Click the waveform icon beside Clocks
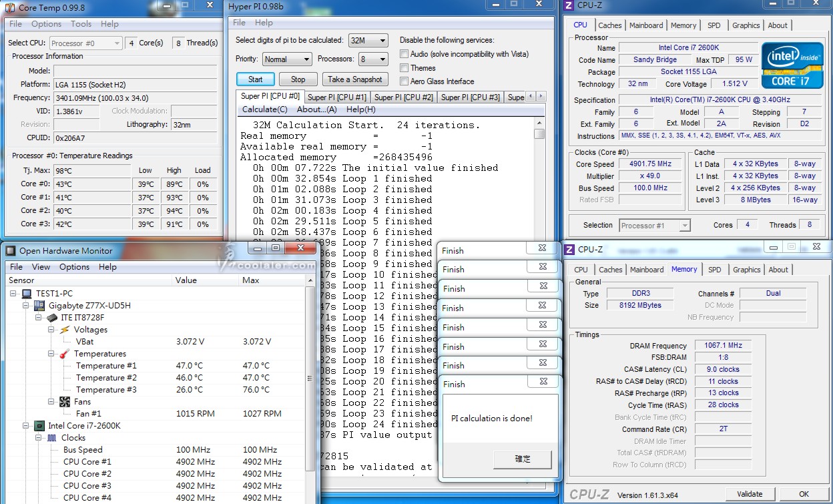Image resolution: width=833 pixels, height=504 pixels. [51, 438]
